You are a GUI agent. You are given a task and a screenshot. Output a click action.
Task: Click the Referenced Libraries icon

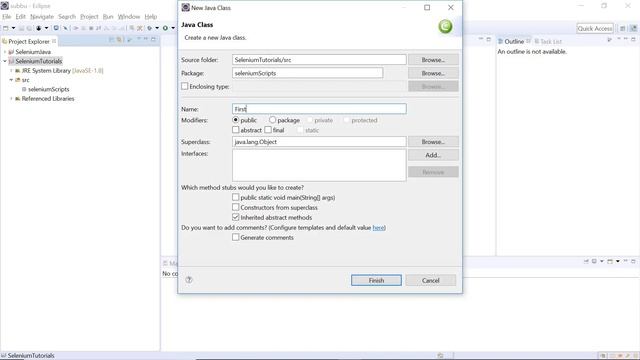tap(18, 99)
